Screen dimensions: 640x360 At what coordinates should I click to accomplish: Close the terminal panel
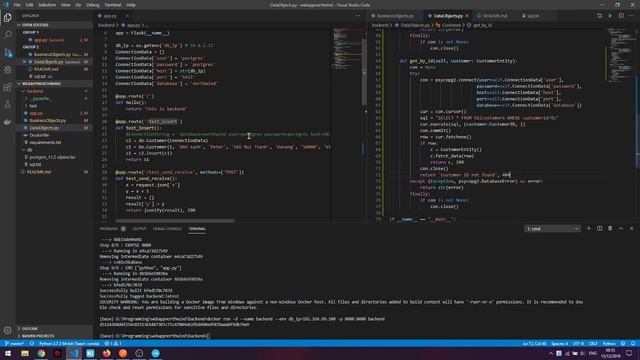(632, 229)
